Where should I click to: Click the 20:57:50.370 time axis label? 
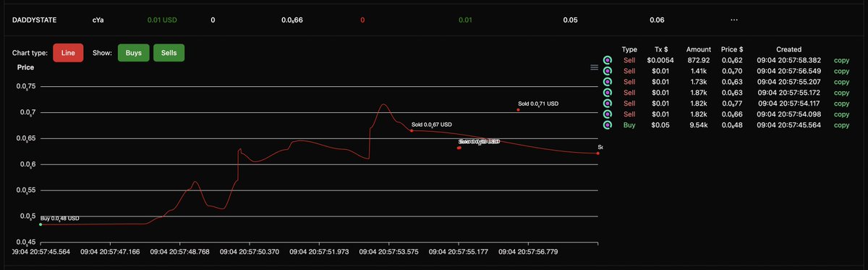250,252
